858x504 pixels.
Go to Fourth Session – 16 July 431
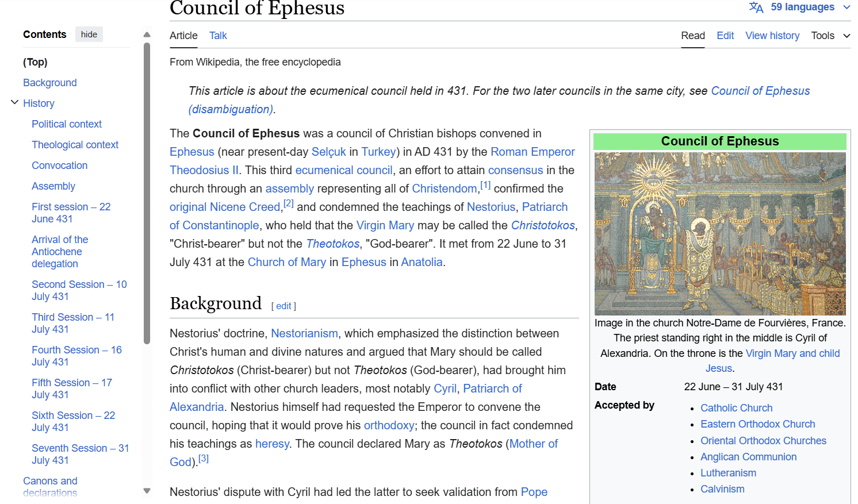point(77,356)
